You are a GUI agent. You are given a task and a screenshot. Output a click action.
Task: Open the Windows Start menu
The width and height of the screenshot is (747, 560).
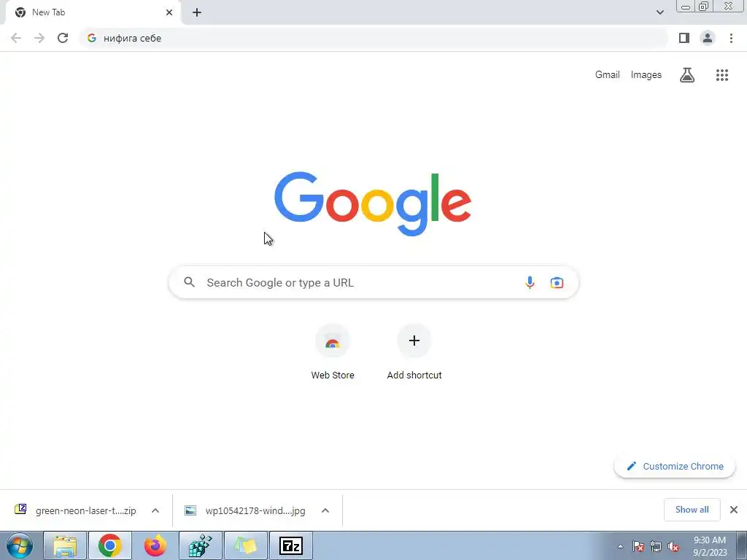(20, 545)
